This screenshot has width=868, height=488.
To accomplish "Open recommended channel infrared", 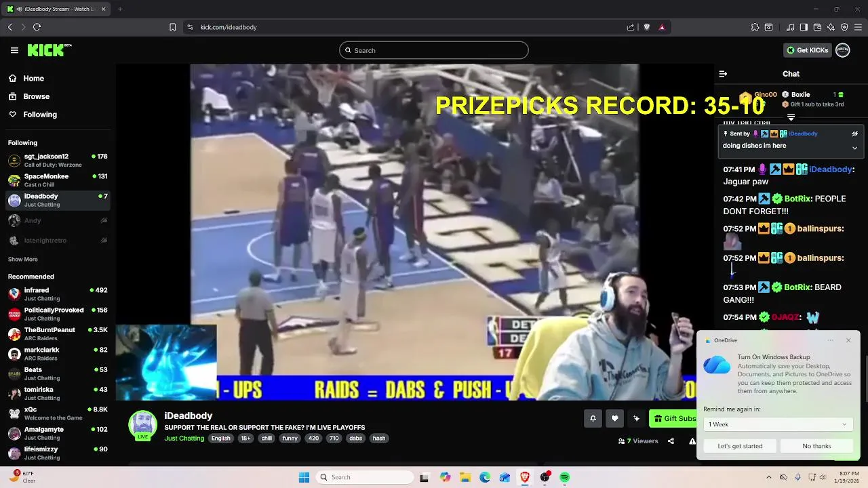I will pyautogui.click(x=58, y=294).
